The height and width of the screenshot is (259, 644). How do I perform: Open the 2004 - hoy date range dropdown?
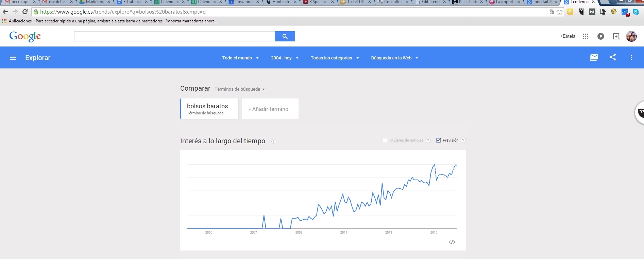pyautogui.click(x=284, y=58)
